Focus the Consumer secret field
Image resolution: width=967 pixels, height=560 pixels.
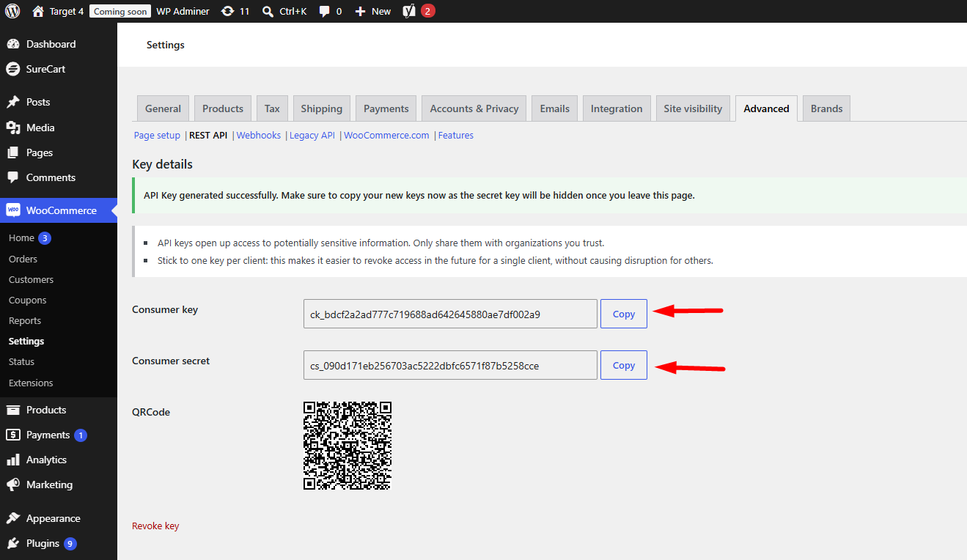pos(450,365)
